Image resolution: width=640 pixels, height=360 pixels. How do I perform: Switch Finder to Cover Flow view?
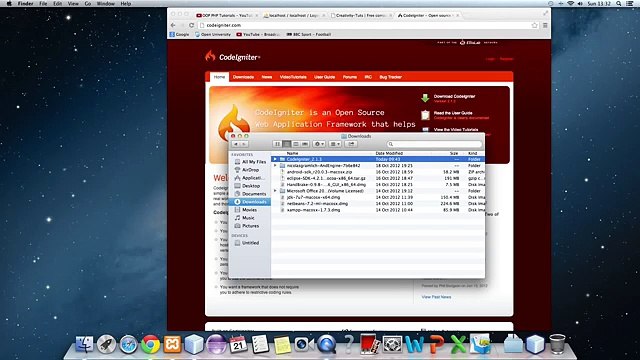pyautogui.click(x=305, y=144)
